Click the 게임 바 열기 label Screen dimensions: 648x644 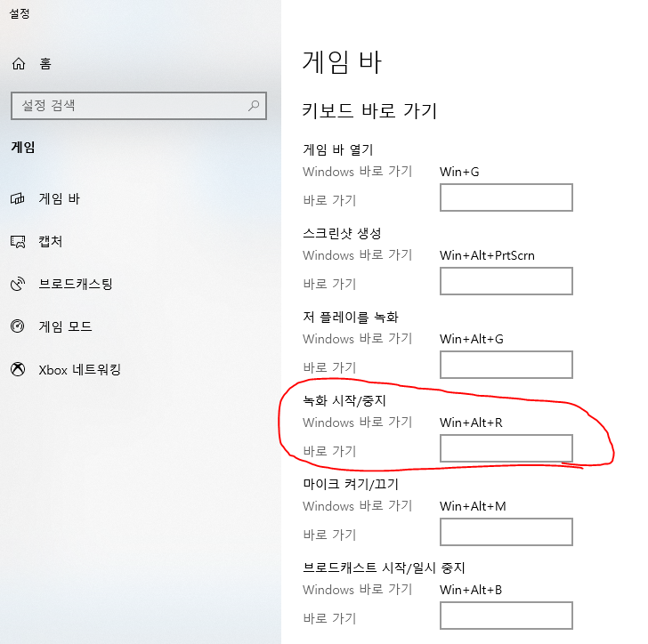pyautogui.click(x=338, y=149)
